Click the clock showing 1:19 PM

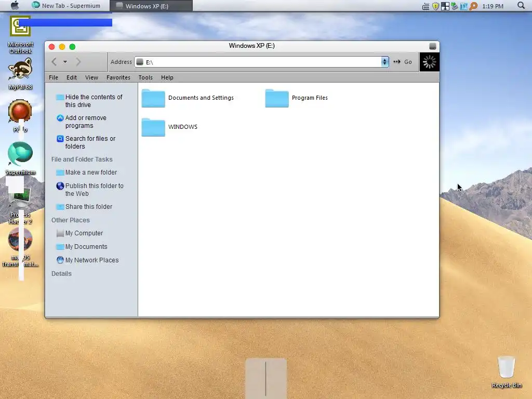click(x=493, y=6)
